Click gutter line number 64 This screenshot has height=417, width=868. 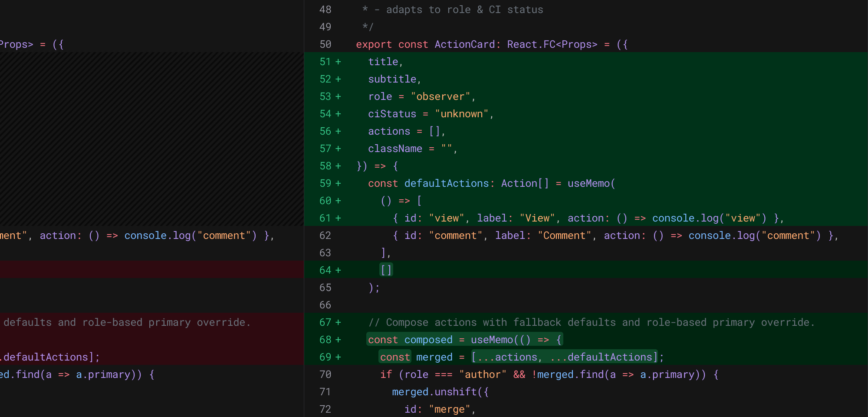click(x=325, y=270)
